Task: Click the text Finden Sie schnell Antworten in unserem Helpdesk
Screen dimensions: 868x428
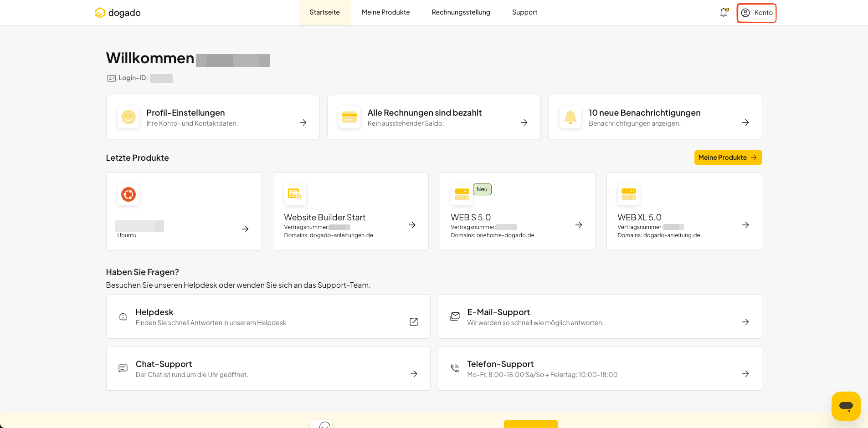Action: click(x=211, y=323)
